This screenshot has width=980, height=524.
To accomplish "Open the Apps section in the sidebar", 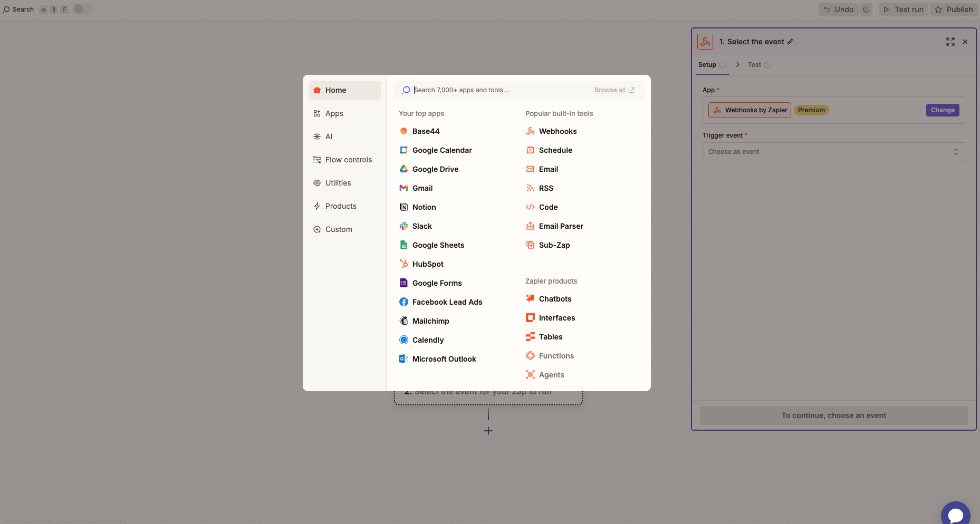I will point(334,113).
